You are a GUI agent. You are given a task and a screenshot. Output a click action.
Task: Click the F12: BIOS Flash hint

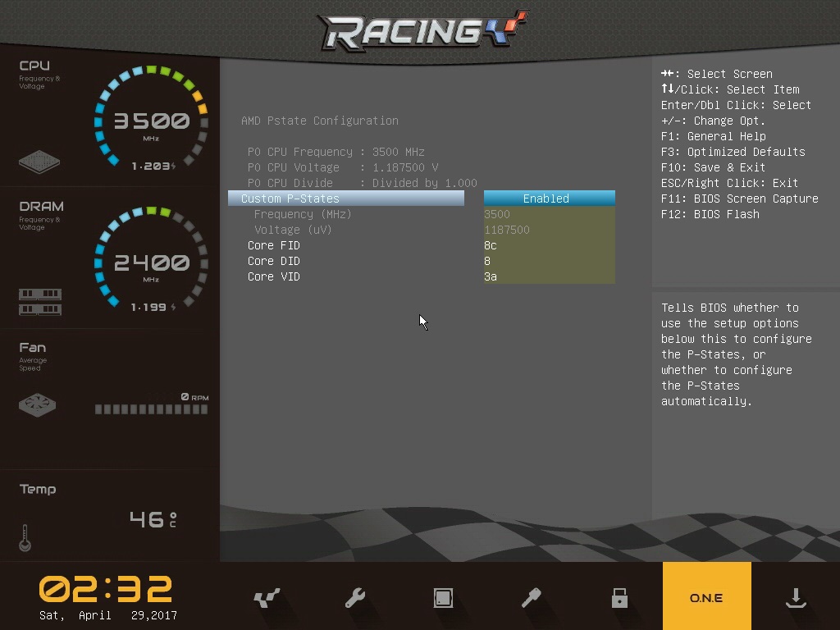click(x=710, y=214)
